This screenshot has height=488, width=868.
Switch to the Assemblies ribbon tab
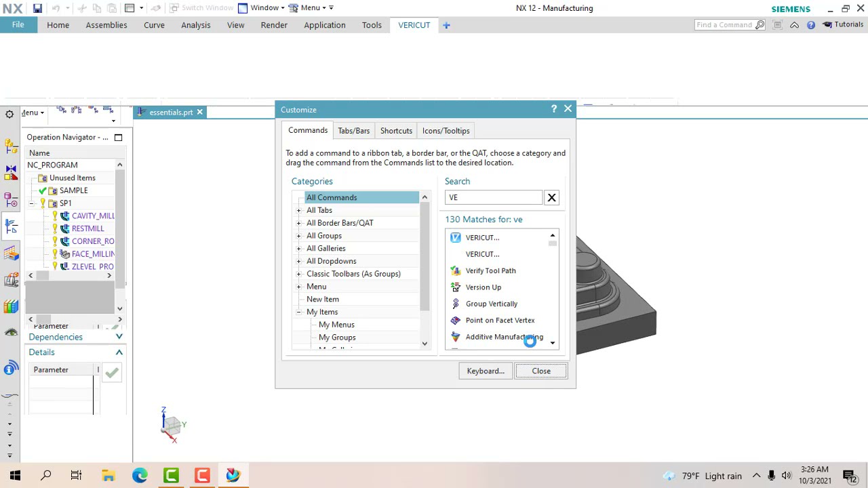click(x=106, y=25)
